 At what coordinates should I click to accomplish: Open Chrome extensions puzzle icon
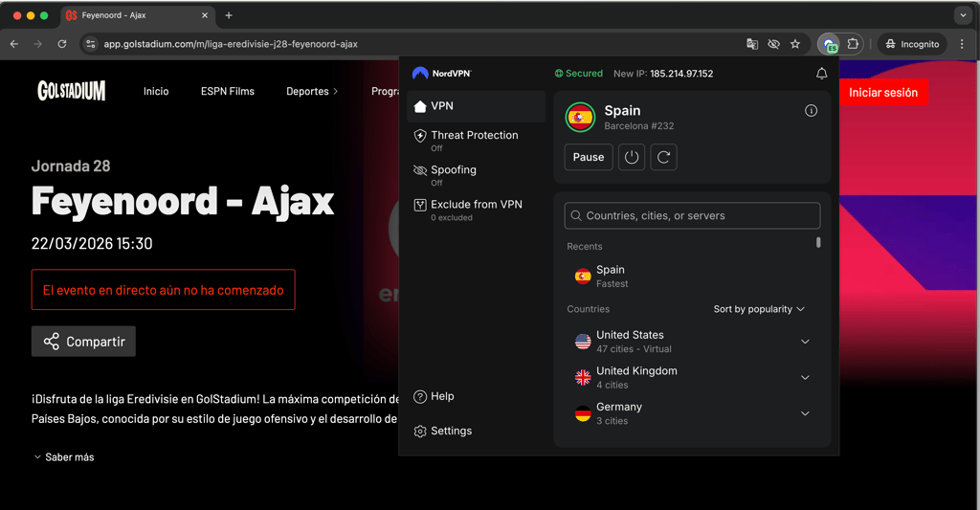(x=853, y=44)
